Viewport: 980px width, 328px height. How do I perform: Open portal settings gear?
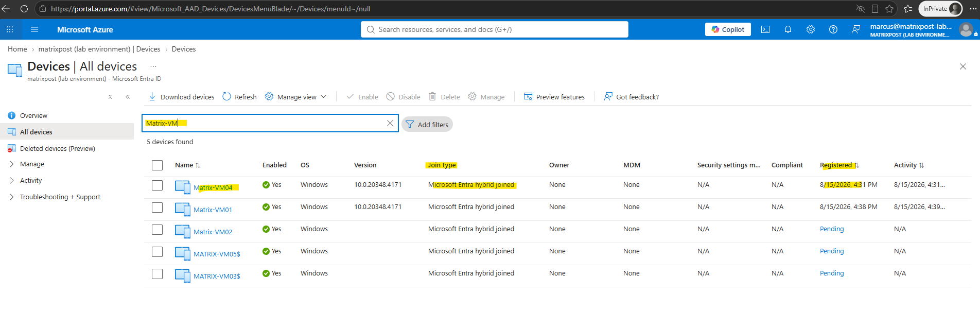(x=811, y=29)
